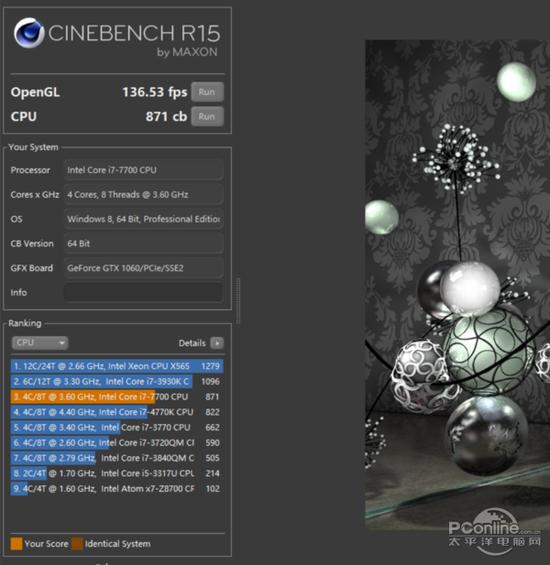Click the GFX Board GeForce GTX 1060 field
Screen dimensions: 550x565
[143, 268]
